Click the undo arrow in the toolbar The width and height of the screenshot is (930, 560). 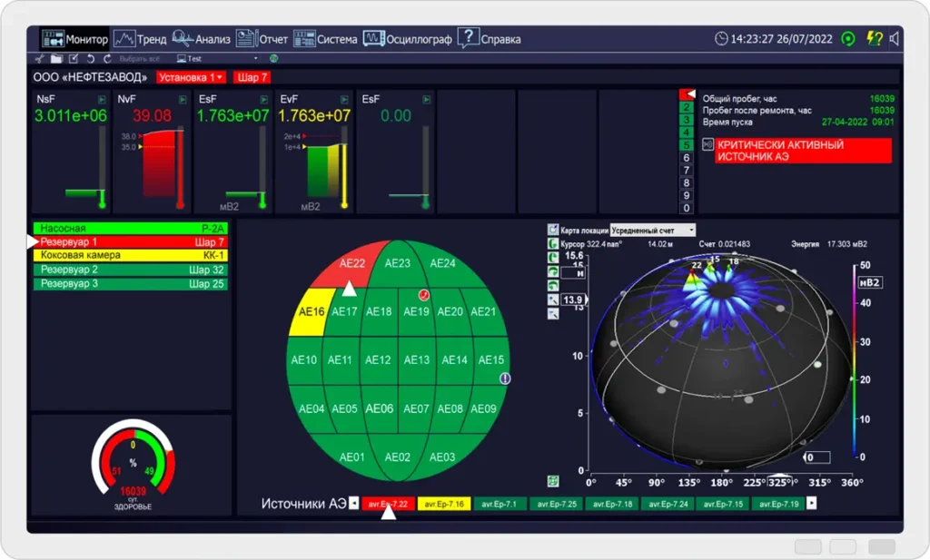click(90, 59)
